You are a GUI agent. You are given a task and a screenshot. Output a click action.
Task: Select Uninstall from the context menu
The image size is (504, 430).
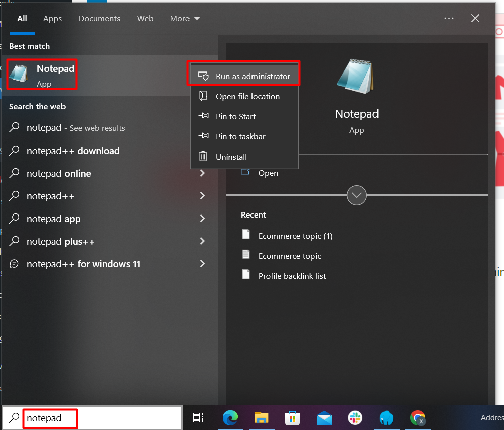tap(244, 157)
